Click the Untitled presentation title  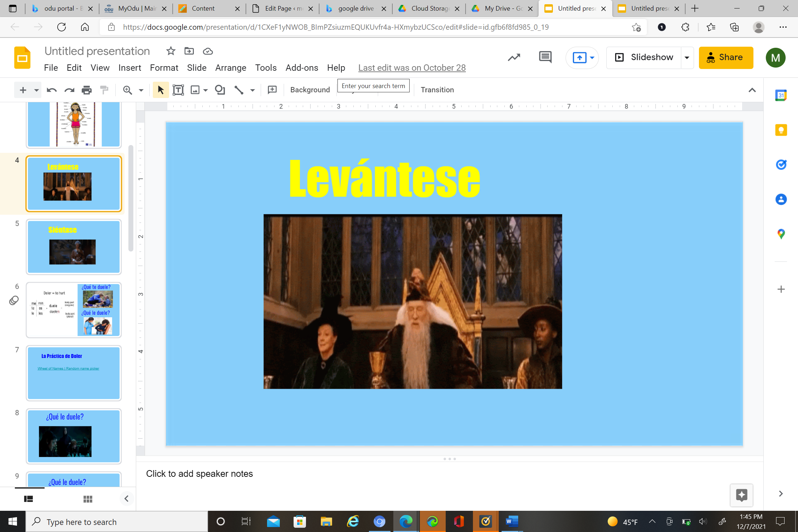(x=97, y=51)
